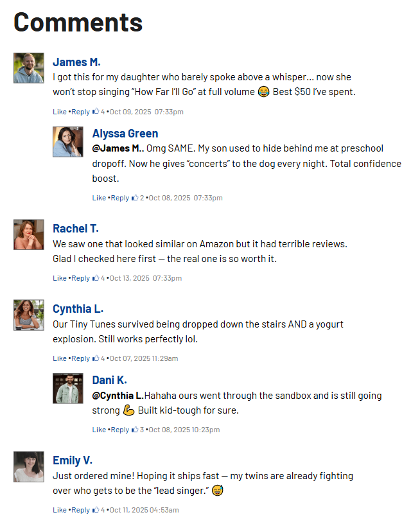Click Dani K.'s profile avatar
Viewport: 420px width, 526px height.
coord(68,388)
